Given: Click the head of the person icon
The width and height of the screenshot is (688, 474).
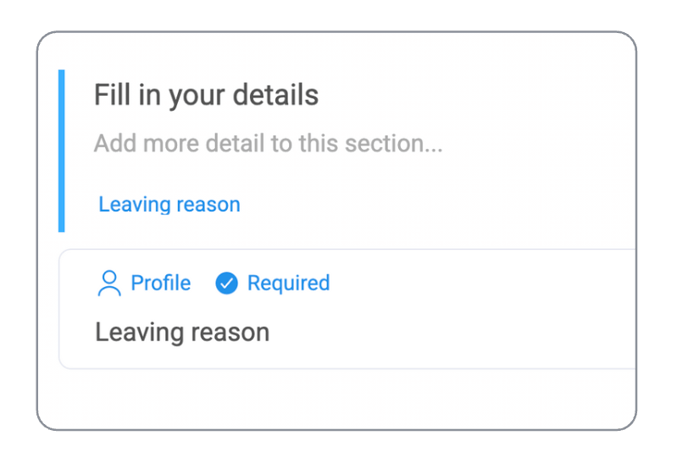Looking at the screenshot, I should tap(109, 277).
